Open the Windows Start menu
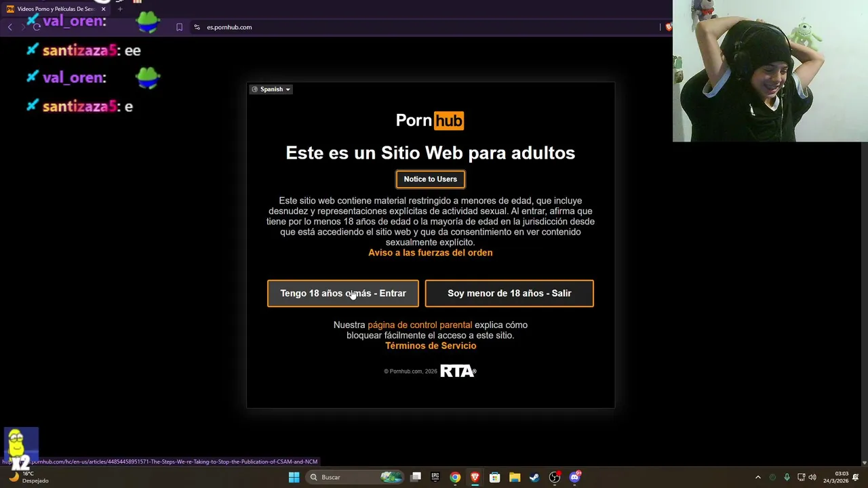 [x=294, y=477]
